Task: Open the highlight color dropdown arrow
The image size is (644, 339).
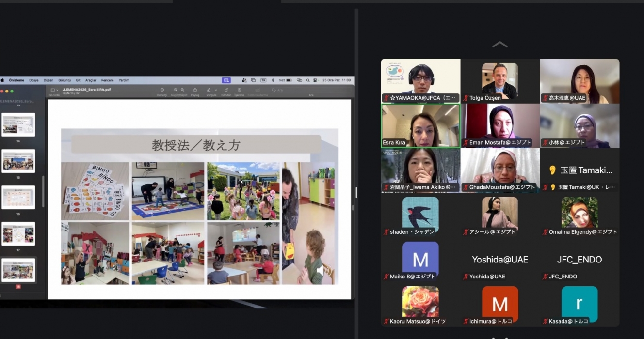Action: (215, 90)
